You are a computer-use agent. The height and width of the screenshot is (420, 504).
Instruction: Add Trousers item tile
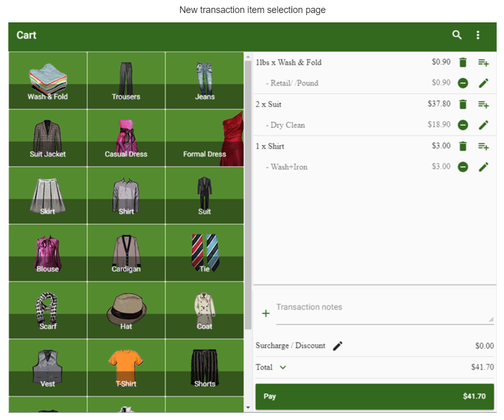(126, 81)
